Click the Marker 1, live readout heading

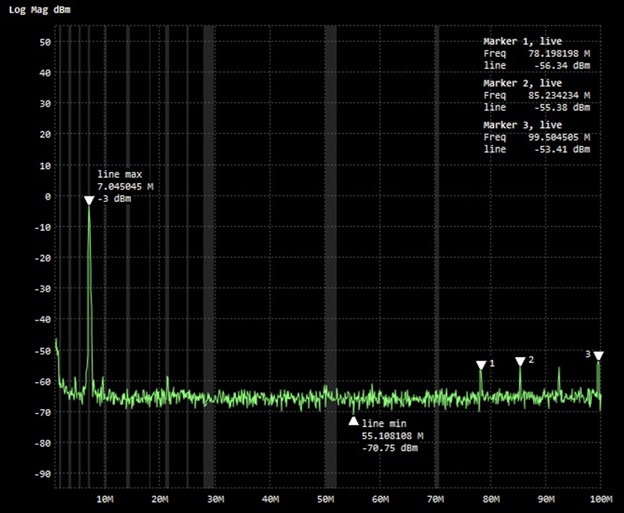(x=523, y=41)
